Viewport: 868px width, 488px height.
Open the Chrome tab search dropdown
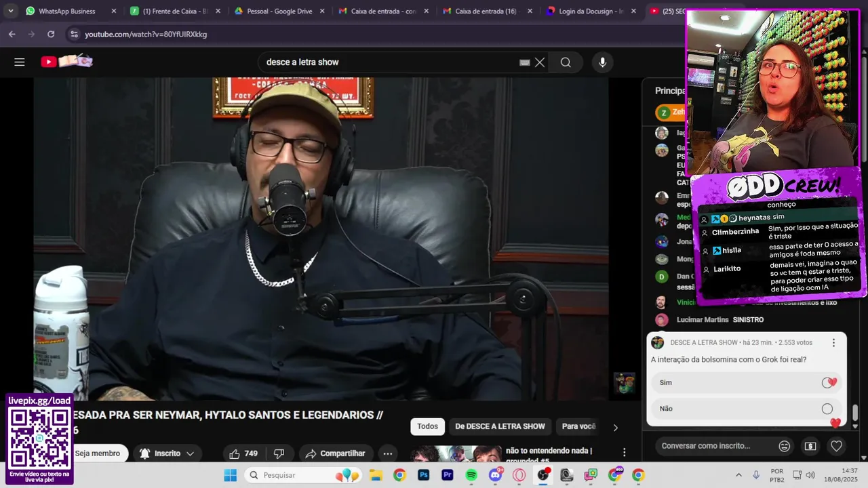[10, 11]
